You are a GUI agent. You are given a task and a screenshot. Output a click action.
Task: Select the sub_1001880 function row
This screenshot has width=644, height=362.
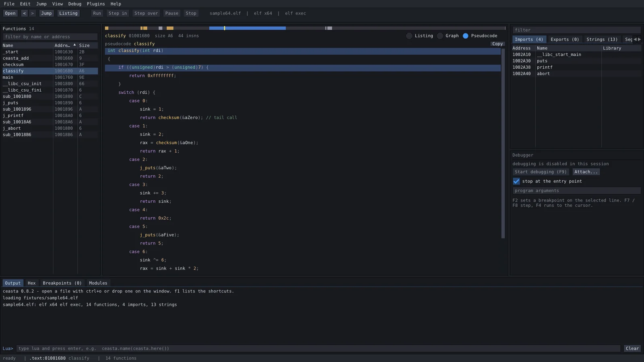[50, 97]
